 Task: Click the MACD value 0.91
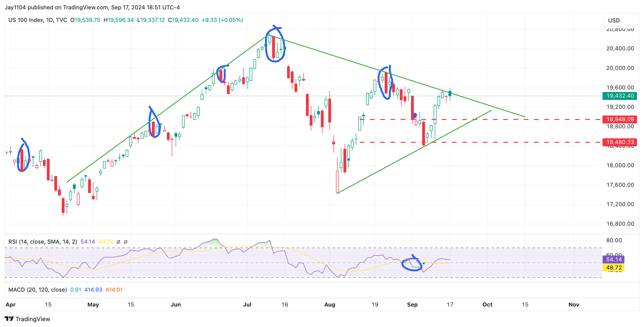point(76,290)
